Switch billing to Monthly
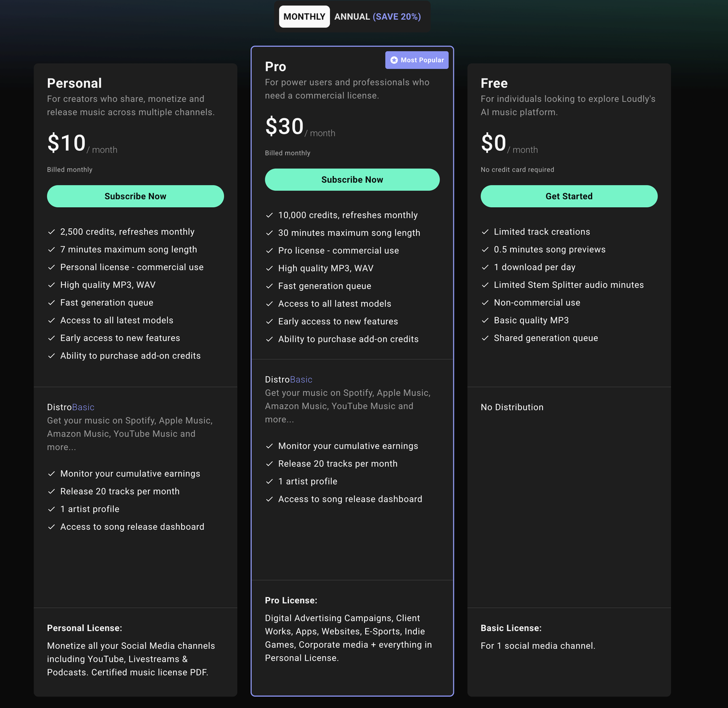 (x=304, y=17)
